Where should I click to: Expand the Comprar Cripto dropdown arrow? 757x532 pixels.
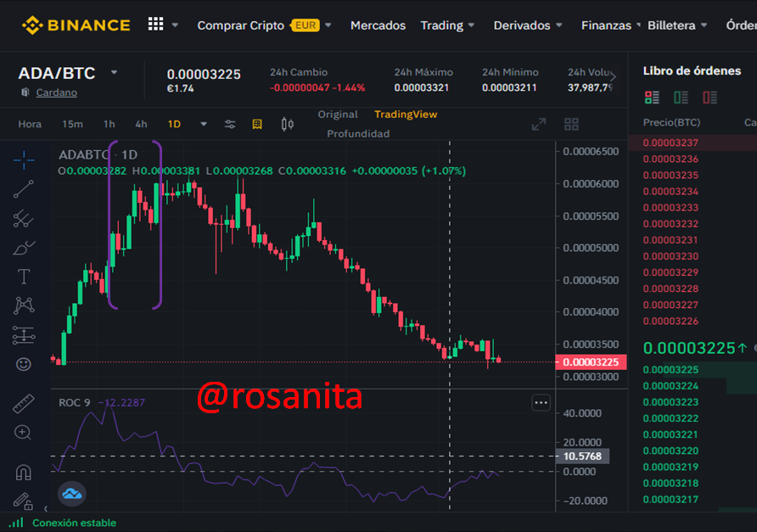click(x=328, y=25)
